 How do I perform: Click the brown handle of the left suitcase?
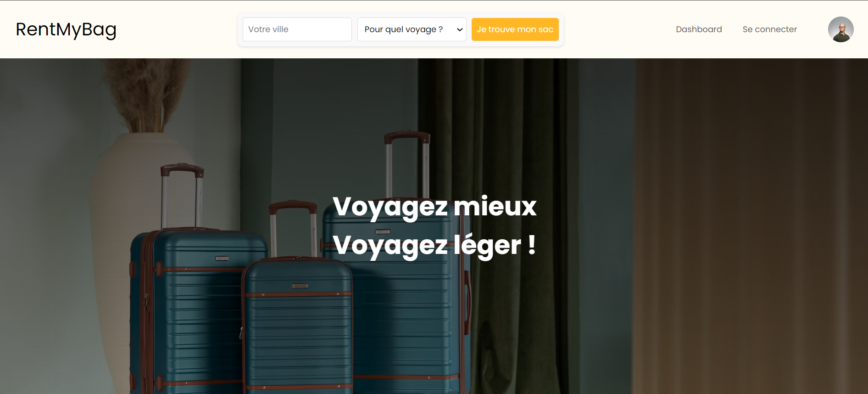182,170
